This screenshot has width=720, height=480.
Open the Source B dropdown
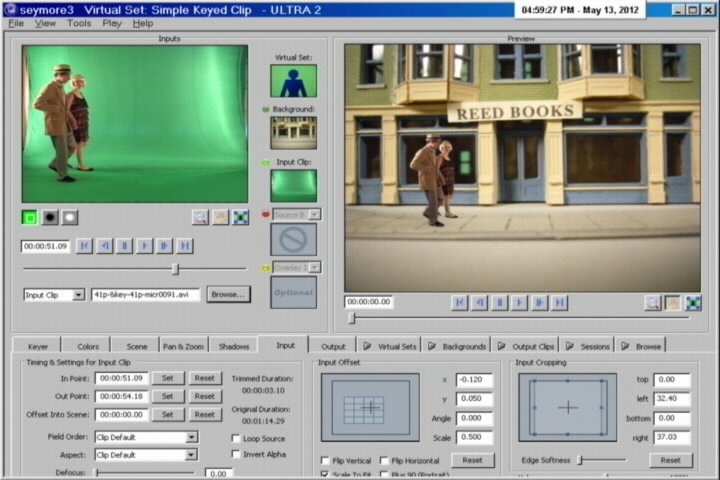pos(315,215)
